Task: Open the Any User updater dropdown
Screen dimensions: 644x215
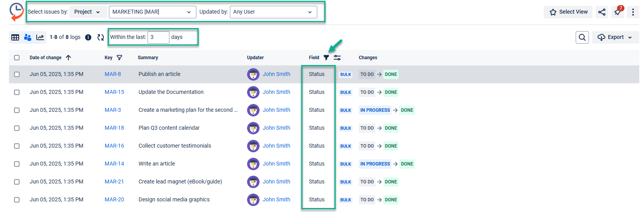Action: tap(273, 12)
